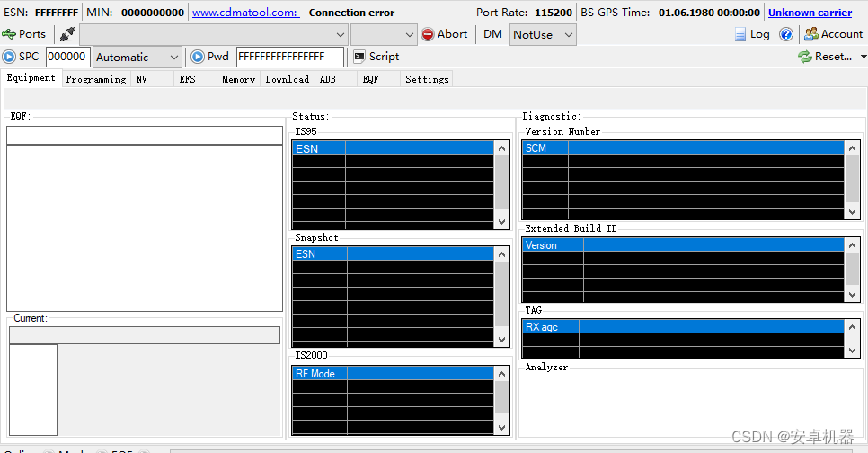Image resolution: width=868 pixels, height=453 pixels.
Task: Click the IS2000 list scroll-up arrow
Action: click(501, 374)
